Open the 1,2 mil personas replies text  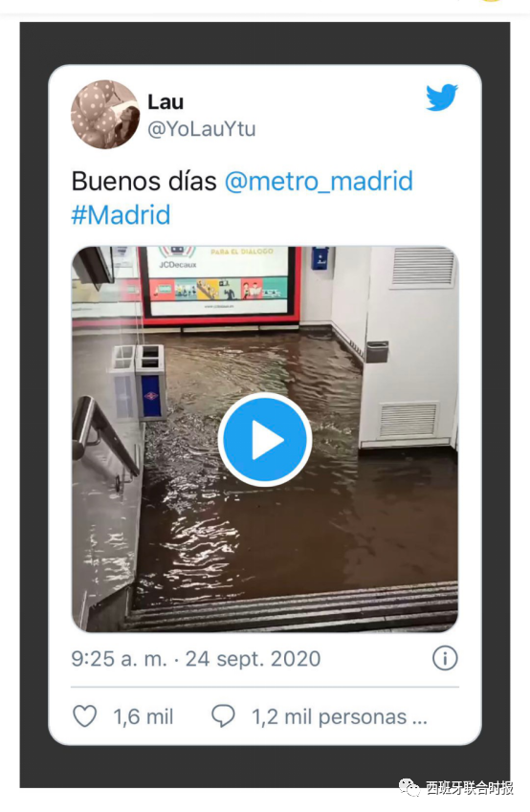[x=340, y=716]
